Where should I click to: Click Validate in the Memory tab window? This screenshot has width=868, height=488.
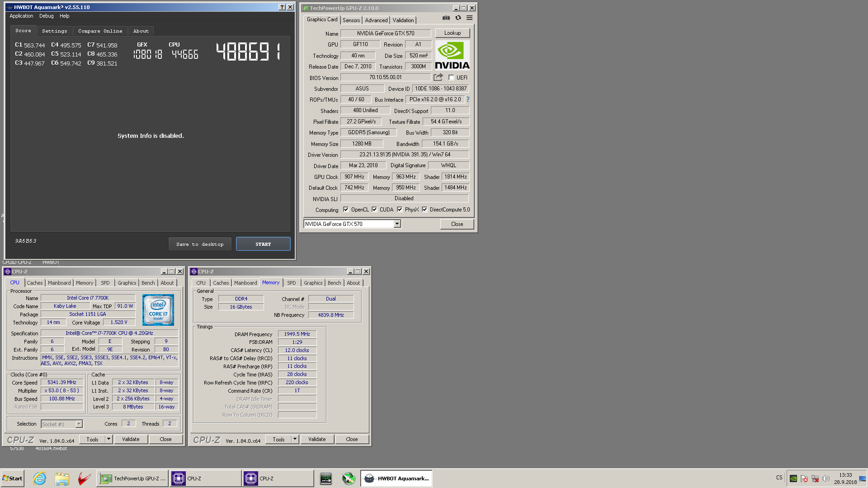[317, 439]
